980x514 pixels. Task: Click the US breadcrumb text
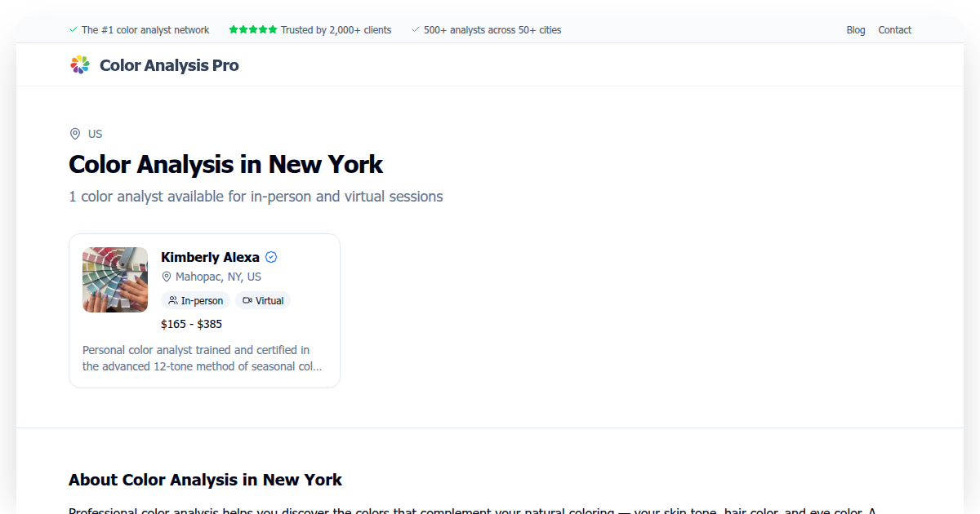point(96,134)
